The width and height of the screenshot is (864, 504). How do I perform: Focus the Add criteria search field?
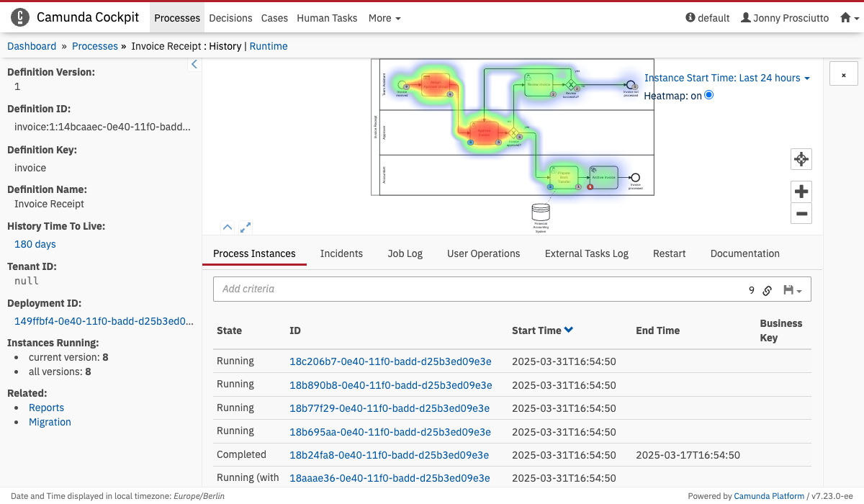pos(475,289)
